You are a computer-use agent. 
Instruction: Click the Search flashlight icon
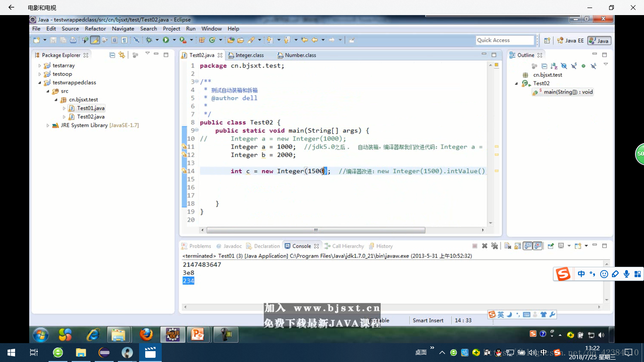[x=251, y=40]
